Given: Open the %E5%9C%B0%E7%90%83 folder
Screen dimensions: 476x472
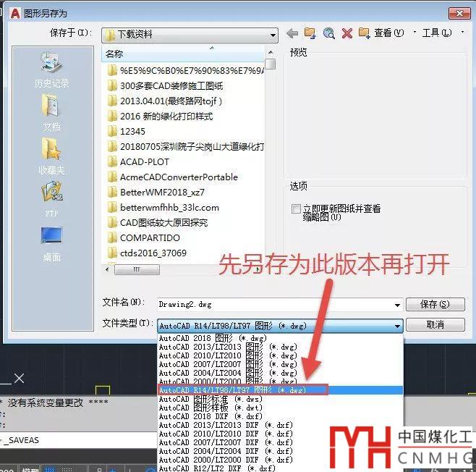Looking at the screenshot, I should click(185, 71).
